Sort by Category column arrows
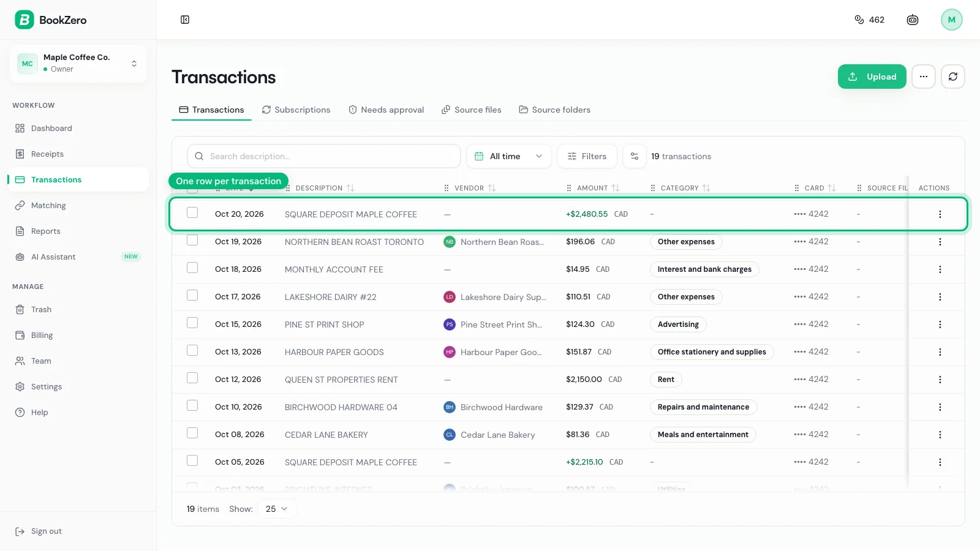The image size is (980, 551). click(706, 188)
